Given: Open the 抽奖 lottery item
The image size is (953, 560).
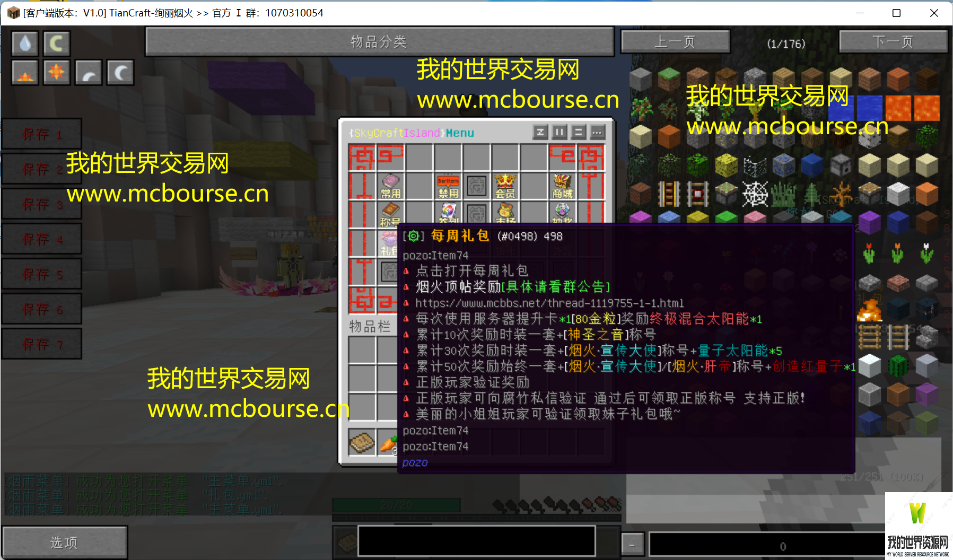Looking at the screenshot, I should tap(563, 213).
